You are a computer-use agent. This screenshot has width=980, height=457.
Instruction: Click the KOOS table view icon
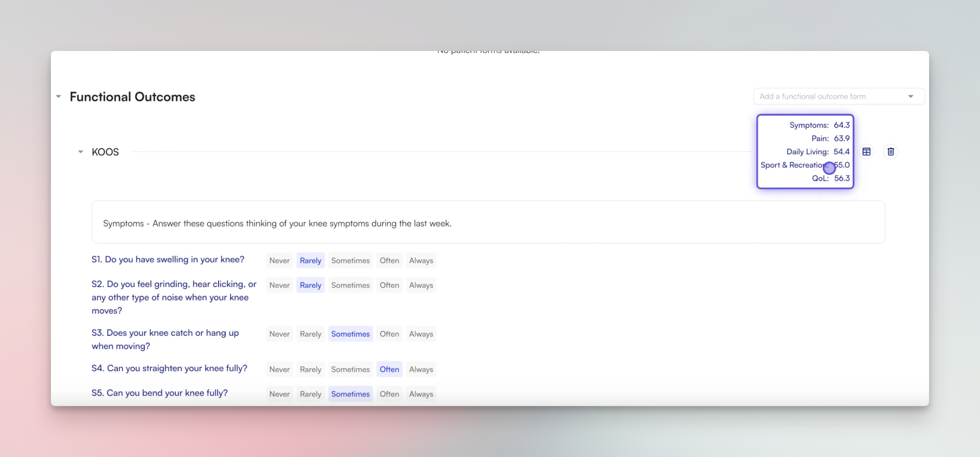click(x=866, y=152)
